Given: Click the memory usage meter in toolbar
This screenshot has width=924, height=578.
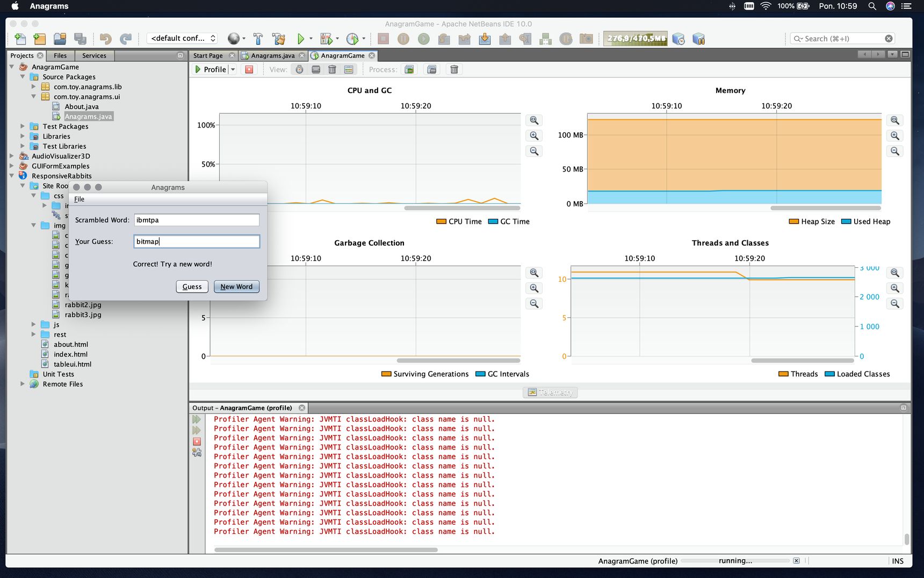Looking at the screenshot, I should click(x=635, y=39).
